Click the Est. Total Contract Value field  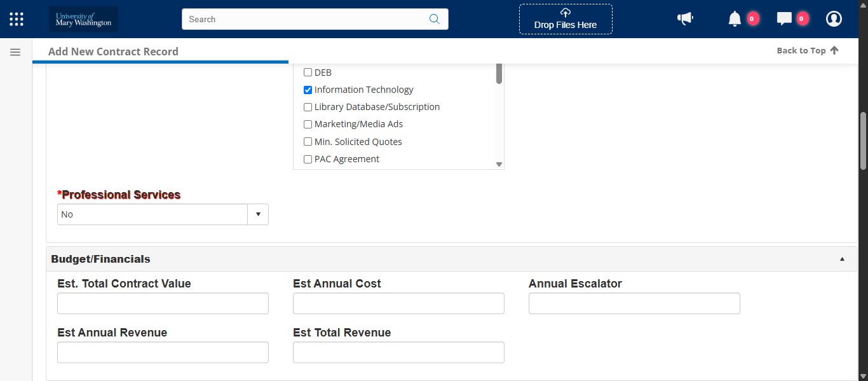coord(163,303)
